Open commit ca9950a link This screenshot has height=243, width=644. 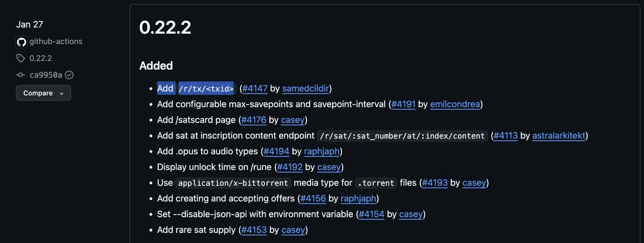click(x=46, y=75)
